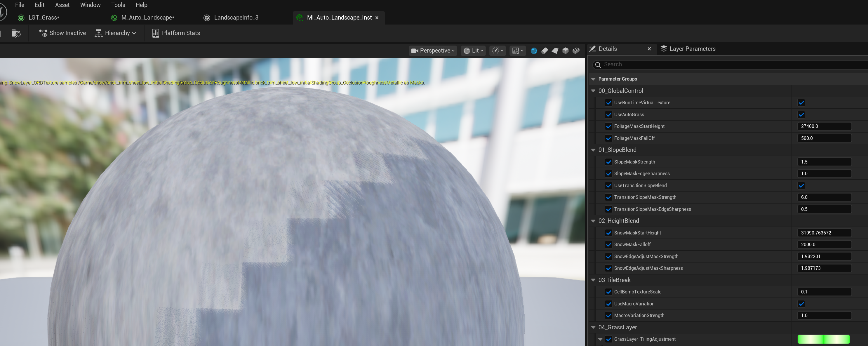Click the MacroVariationStrength value field
Viewport: 868px width, 346px height.
824,316
